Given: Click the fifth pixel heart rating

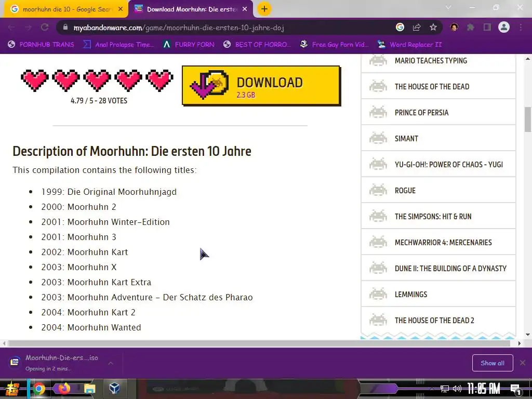Looking at the screenshot, I should [x=159, y=81].
